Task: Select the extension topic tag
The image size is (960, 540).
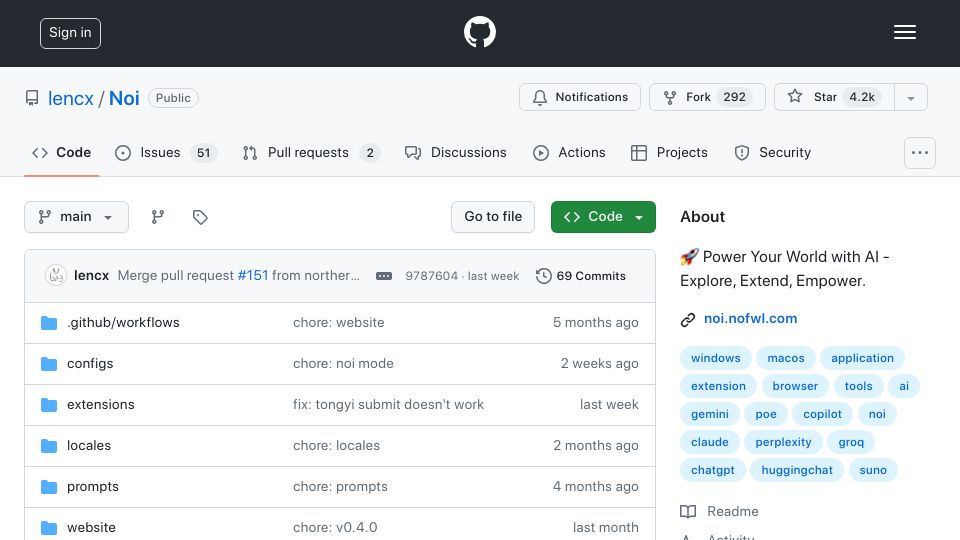Action: [x=718, y=386]
